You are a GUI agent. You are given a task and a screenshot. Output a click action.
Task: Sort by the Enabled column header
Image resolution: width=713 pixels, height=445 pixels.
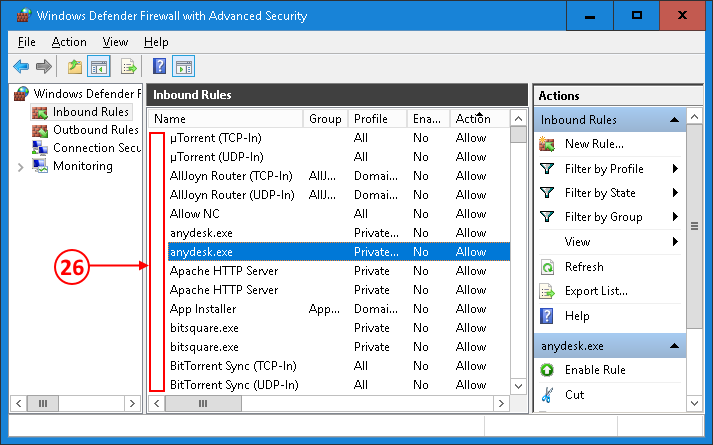click(x=427, y=119)
